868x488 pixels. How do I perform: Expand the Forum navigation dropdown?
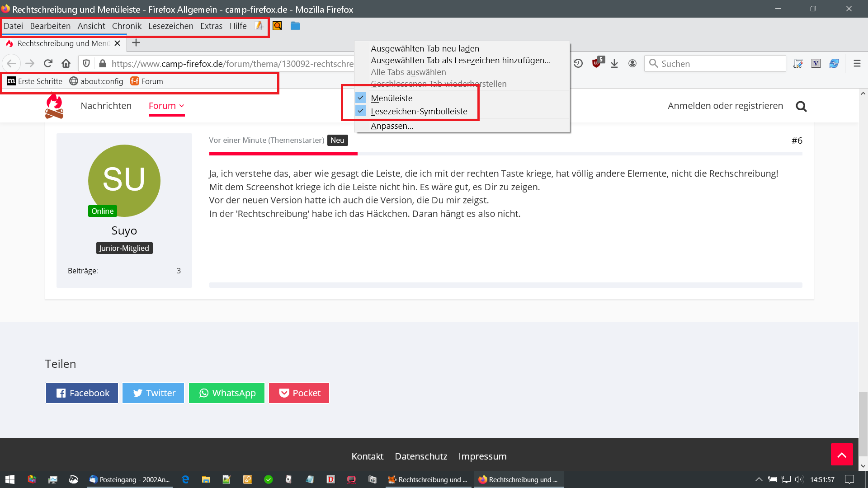pyautogui.click(x=166, y=106)
